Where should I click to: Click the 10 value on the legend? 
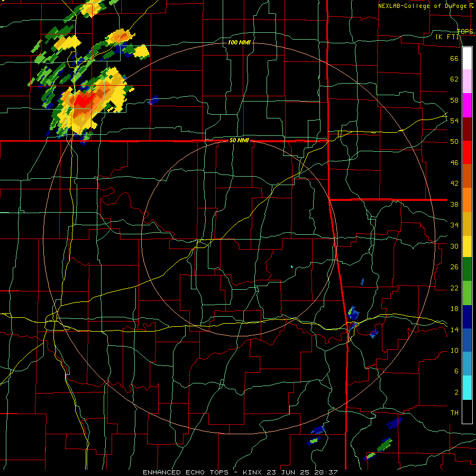(x=454, y=350)
